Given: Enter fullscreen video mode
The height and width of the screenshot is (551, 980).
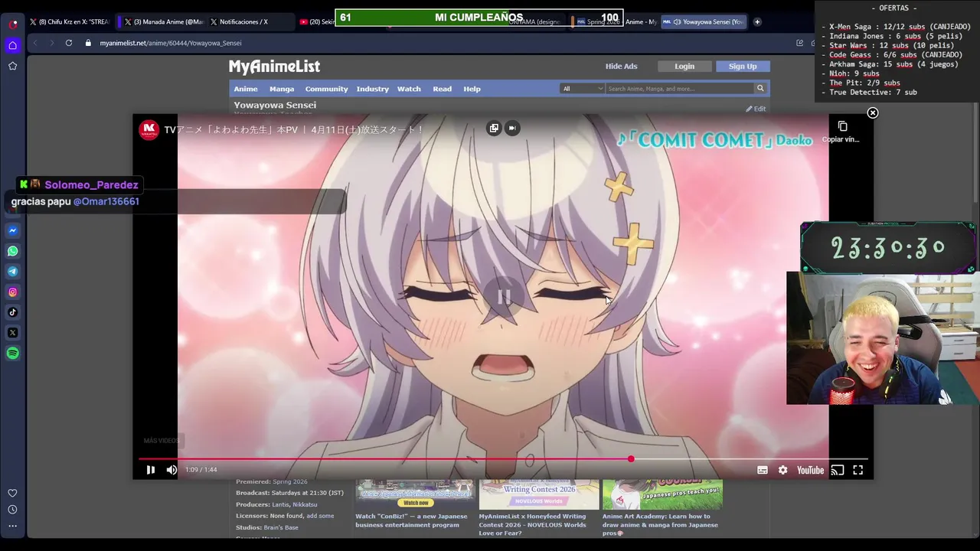Looking at the screenshot, I should (x=858, y=470).
